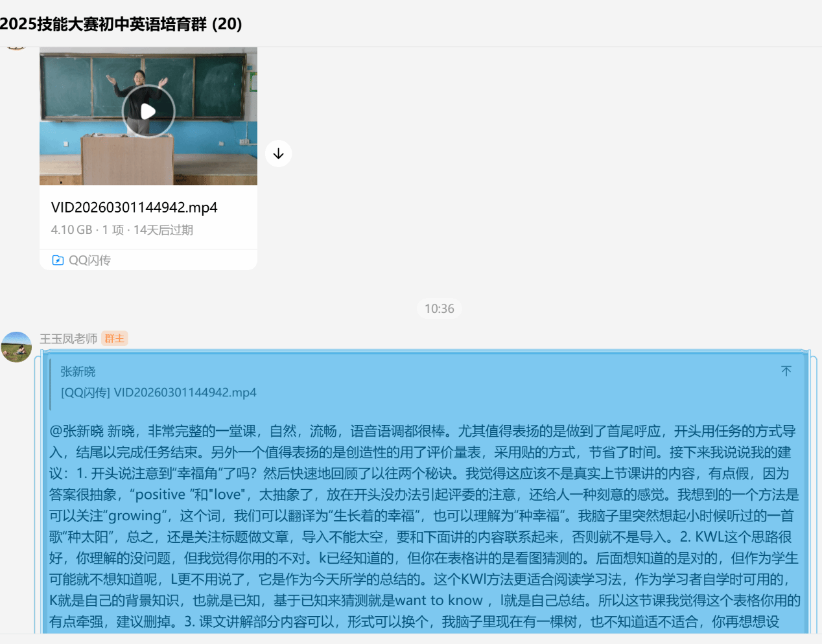Jump to original message via quote arrow

click(786, 371)
